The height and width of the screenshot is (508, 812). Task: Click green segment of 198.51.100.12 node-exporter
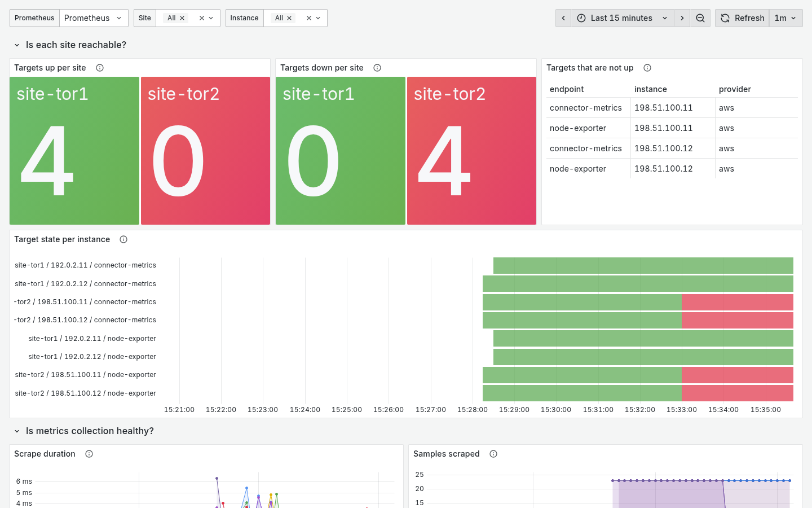[x=582, y=393]
